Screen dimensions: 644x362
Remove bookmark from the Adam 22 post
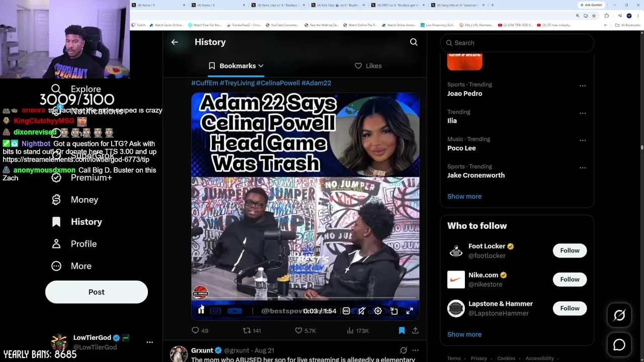pos(401,330)
